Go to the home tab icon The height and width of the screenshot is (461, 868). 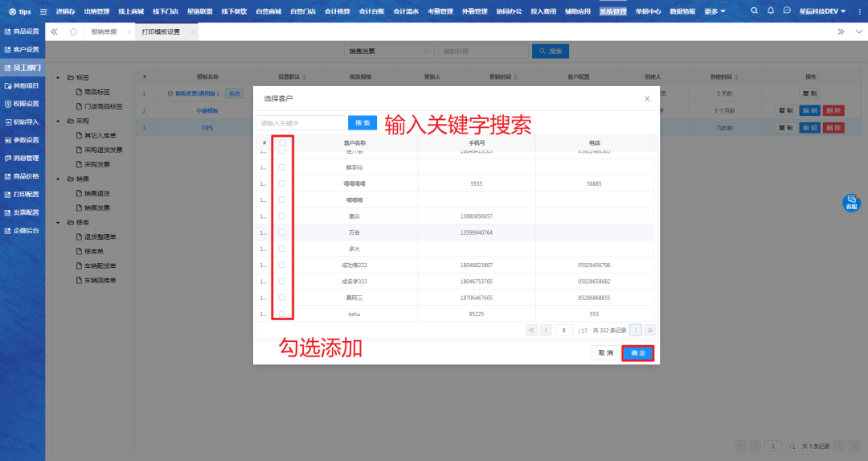tap(73, 31)
